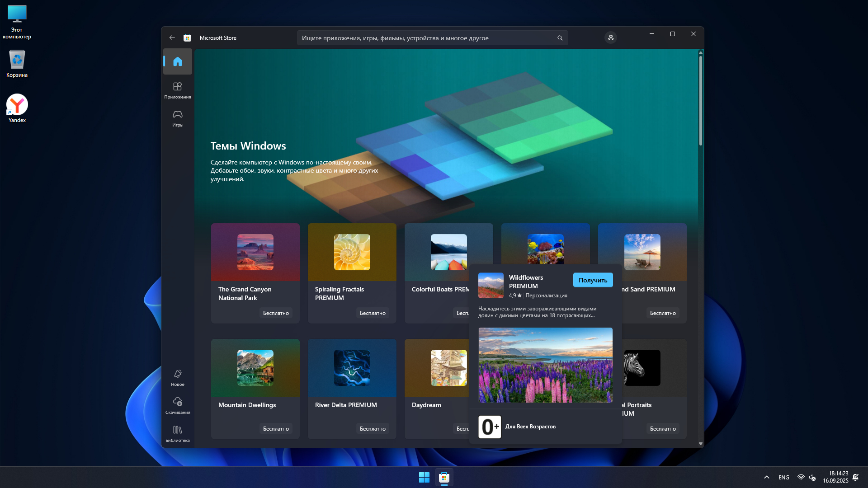Click the Wildflowers lupine field preview image
868x488 pixels.
(545, 365)
